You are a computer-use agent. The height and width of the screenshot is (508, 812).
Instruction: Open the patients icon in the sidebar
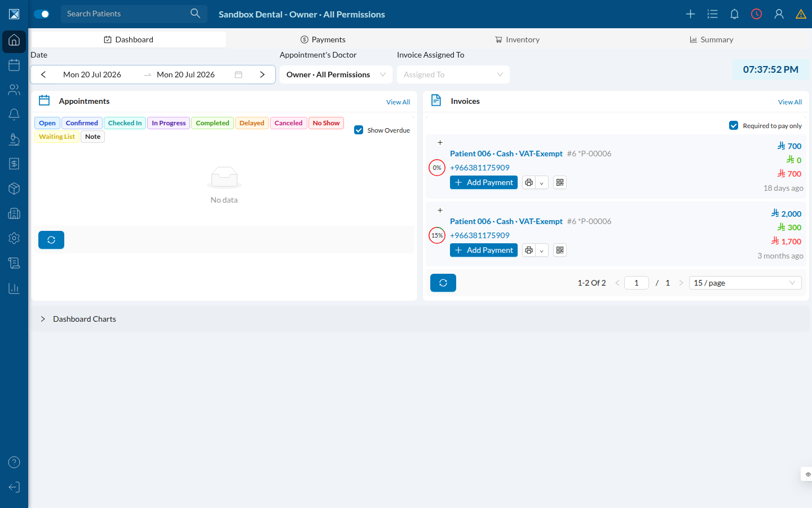14,90
